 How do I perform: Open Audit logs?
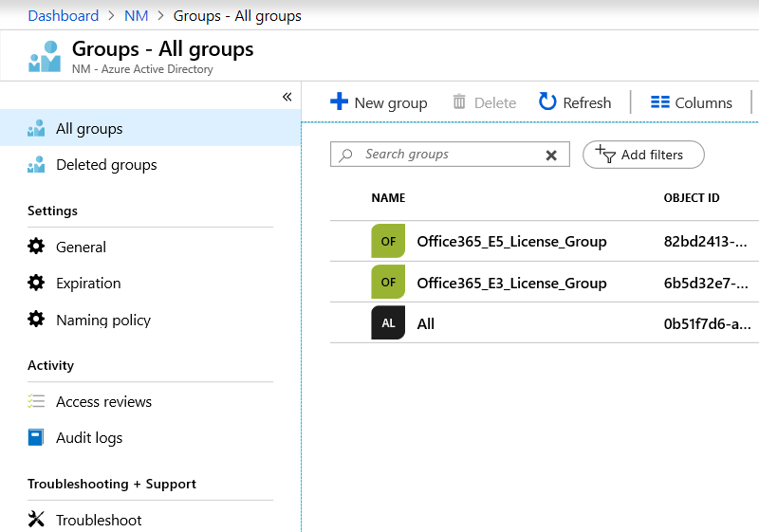point(89,438)
